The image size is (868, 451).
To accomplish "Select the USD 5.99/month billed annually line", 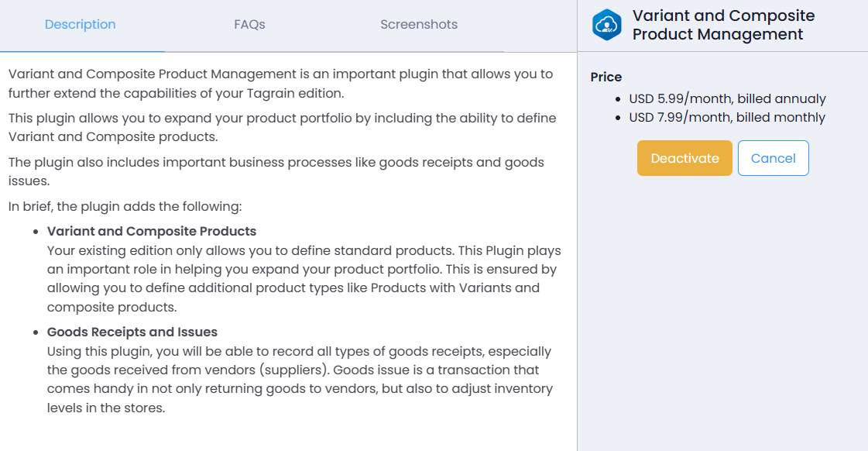I will pyautogui.click(x=727, y=99).
